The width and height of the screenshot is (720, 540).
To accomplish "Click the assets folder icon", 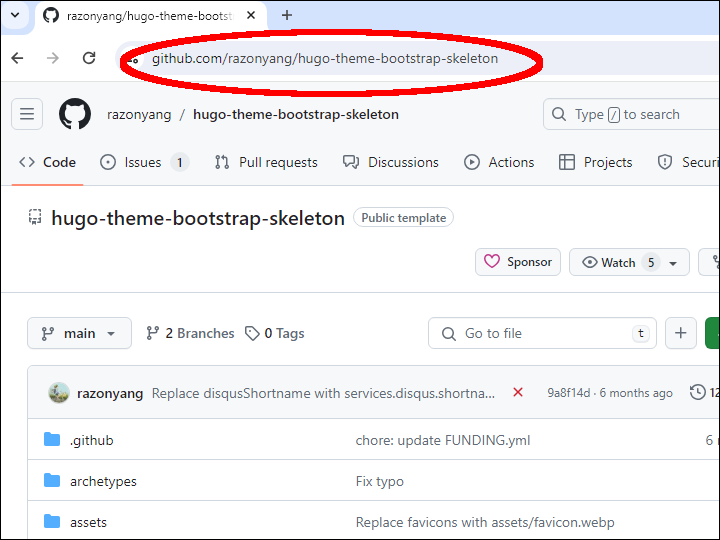I will 52,521.
